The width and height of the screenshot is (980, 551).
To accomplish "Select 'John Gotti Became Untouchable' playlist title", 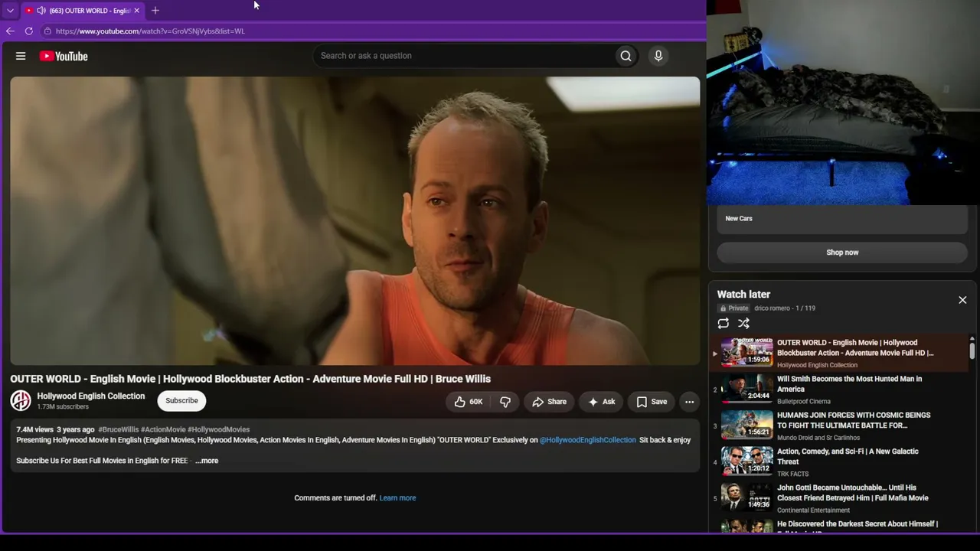I will (x=853, y=493).
